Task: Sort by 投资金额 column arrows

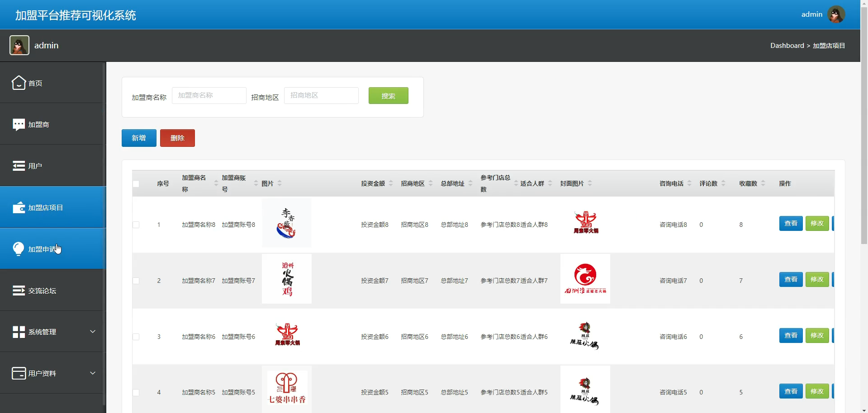Action: (x=391, y=183)
